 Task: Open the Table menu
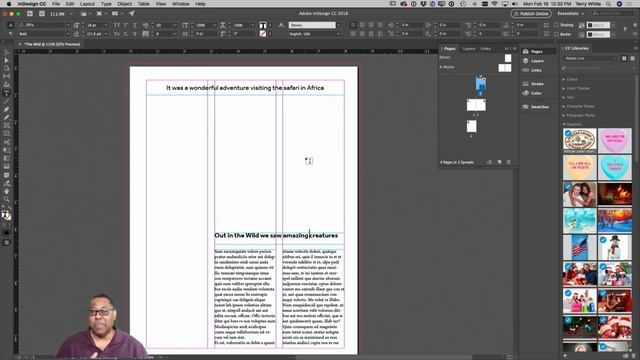coord(143,4)
